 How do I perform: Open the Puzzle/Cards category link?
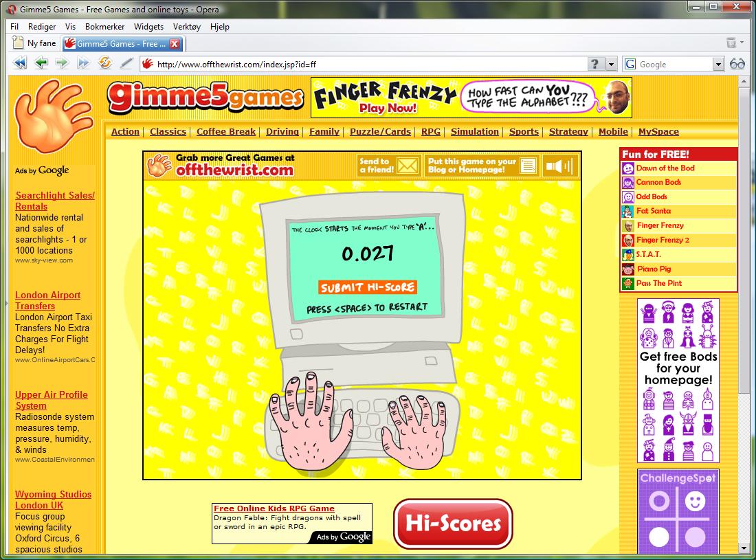coord(381,131)
